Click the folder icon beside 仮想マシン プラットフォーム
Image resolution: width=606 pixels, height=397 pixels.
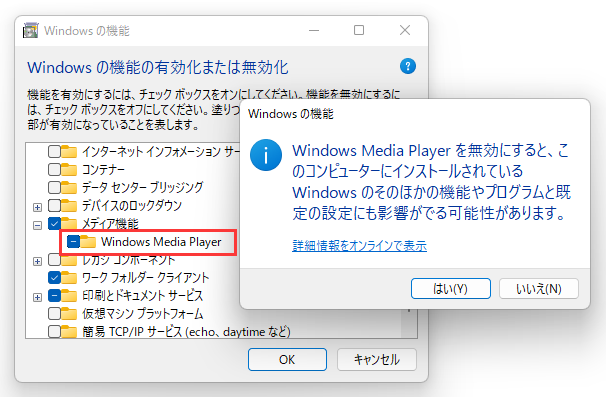(69, 313)
